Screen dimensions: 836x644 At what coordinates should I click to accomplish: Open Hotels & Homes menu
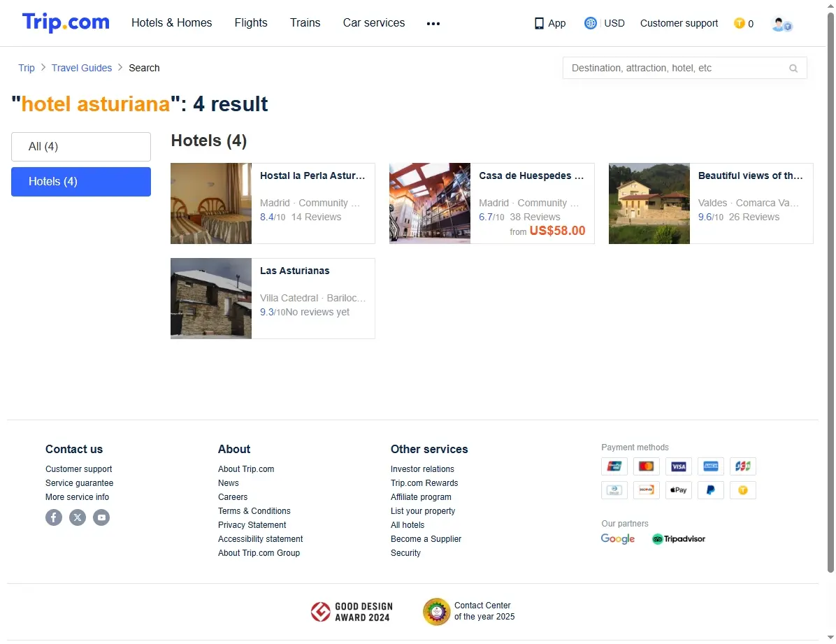pos(172,23)
